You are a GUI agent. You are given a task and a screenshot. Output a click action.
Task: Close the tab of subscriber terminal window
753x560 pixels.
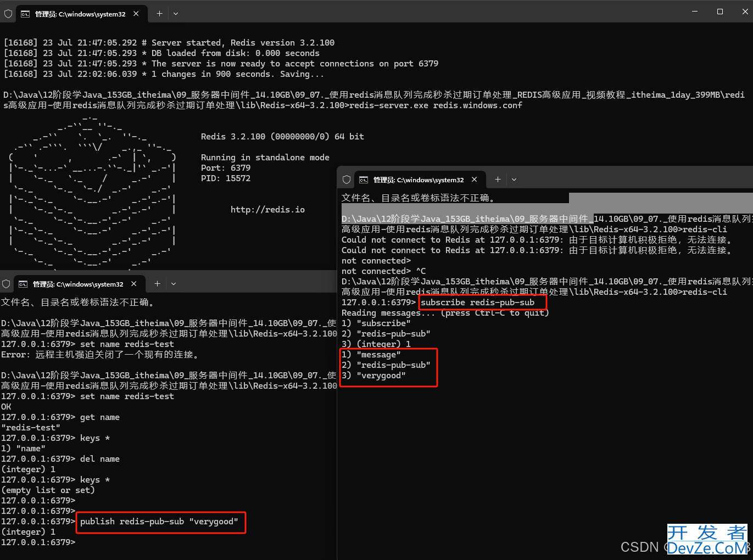pyautogui.click(x=475, y=180)
